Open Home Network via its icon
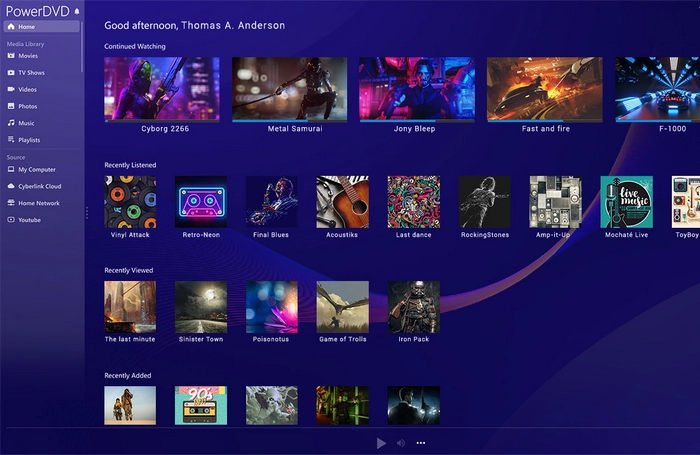The height and width of the screenshot is (455, 700). 11,203
